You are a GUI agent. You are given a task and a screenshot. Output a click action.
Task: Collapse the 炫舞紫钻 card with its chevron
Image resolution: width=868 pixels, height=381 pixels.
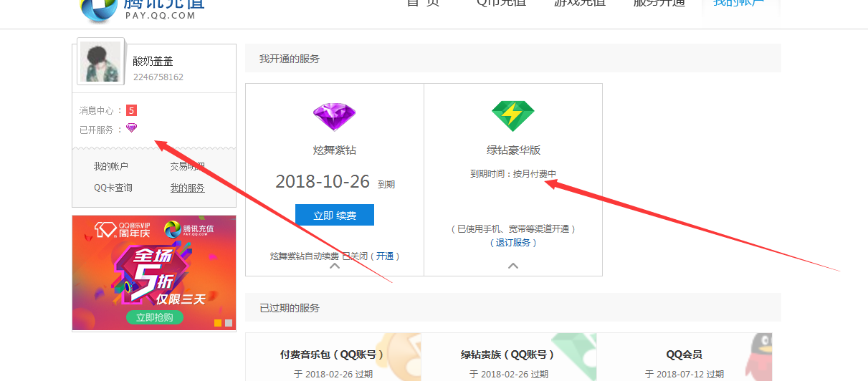pos(334,266)
